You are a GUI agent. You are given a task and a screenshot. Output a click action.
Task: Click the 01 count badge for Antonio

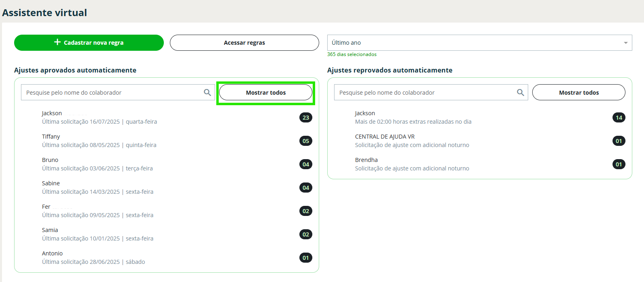point(306,258)
